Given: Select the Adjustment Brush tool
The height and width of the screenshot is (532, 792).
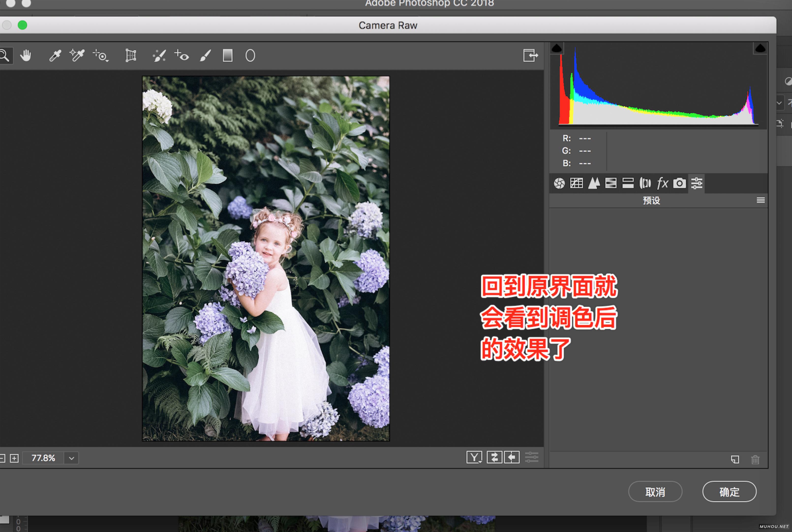Looking at the screenshot, I should click(205, 55).
